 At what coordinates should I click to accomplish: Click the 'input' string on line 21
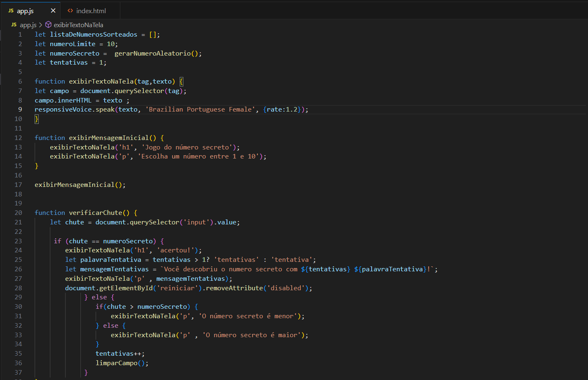197,222
